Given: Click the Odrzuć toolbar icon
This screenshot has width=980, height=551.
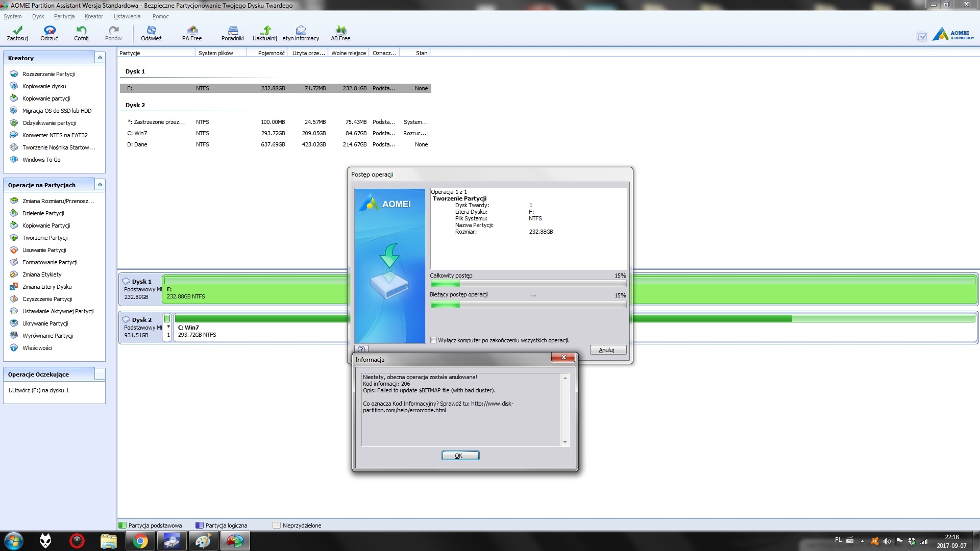Looking at the screenshot, I should [49, 33].
